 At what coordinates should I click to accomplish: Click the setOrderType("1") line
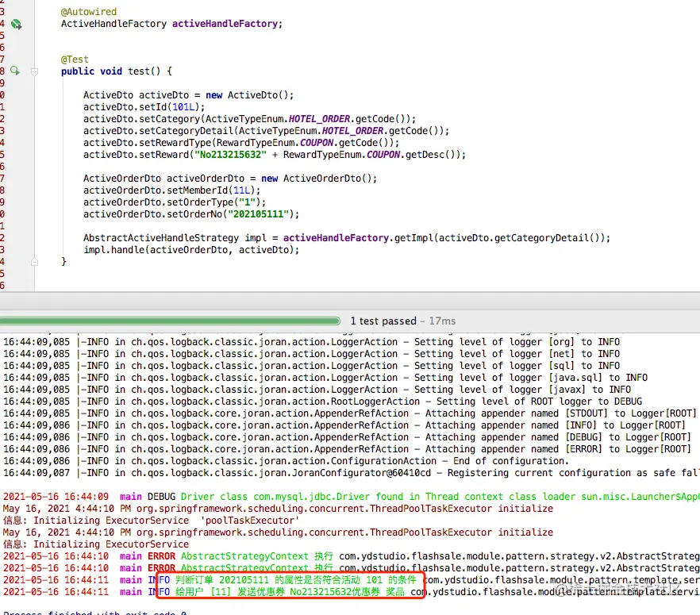click(174, 202)
